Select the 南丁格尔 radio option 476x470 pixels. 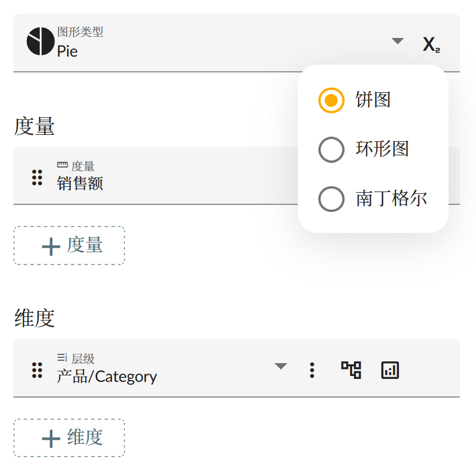(x=331, y=199)
